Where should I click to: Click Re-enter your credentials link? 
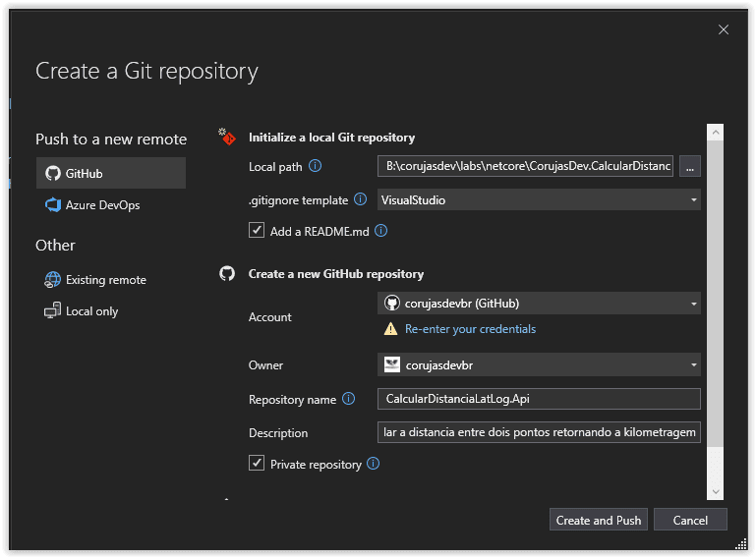470,329
